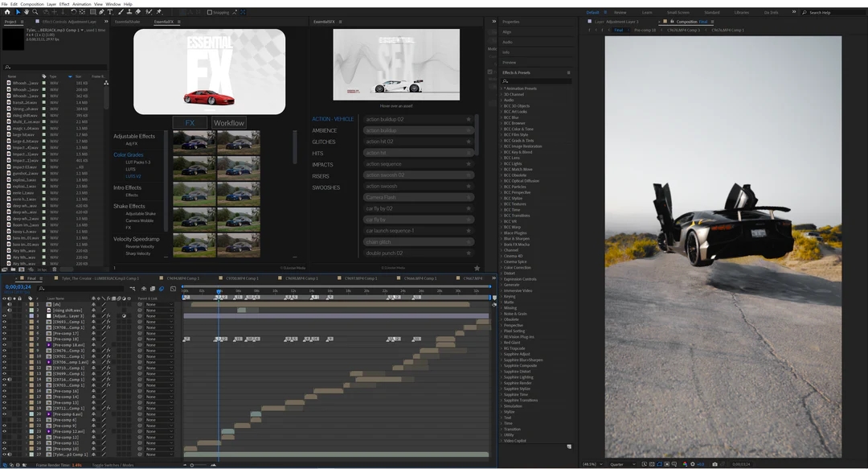Click the Effects & Presets search field
The width and height of the screenshot is (868, 469).
coord(537,81)
